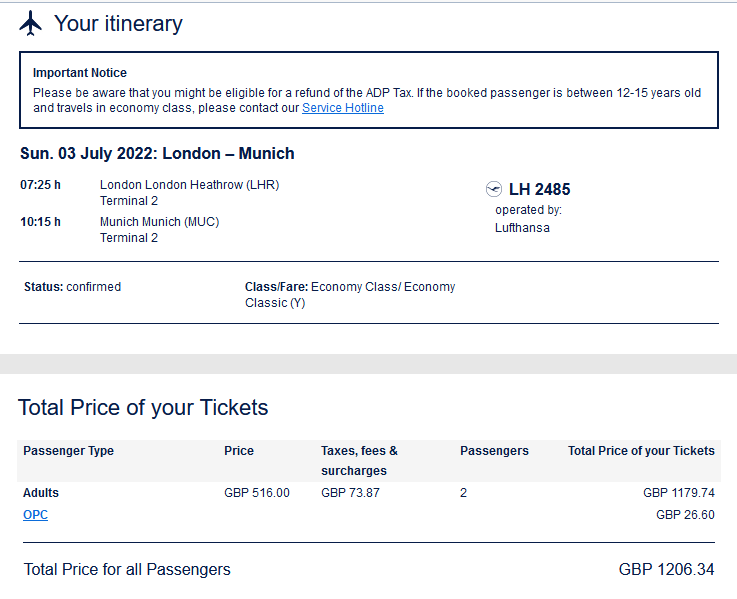Select the 07:25 h departure time
The height and width of the screenshot is (599, 737).
[41, 185]
